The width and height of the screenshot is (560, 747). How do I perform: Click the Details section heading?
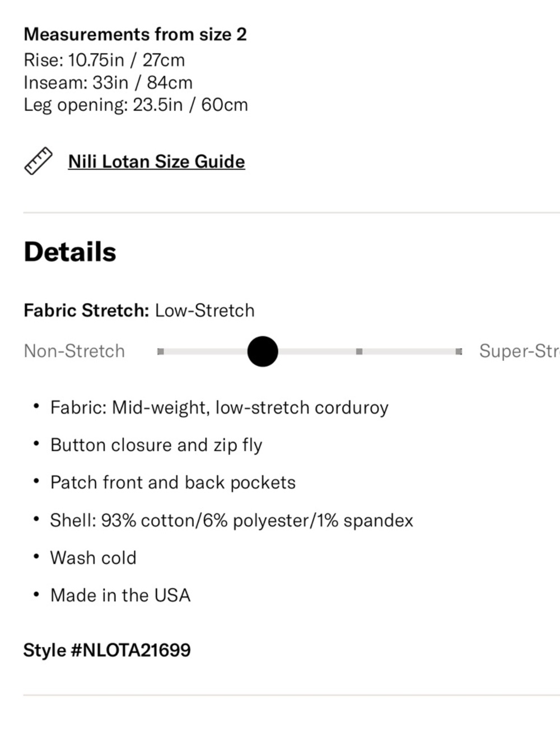pyautogui.click(x=70, y=252)
